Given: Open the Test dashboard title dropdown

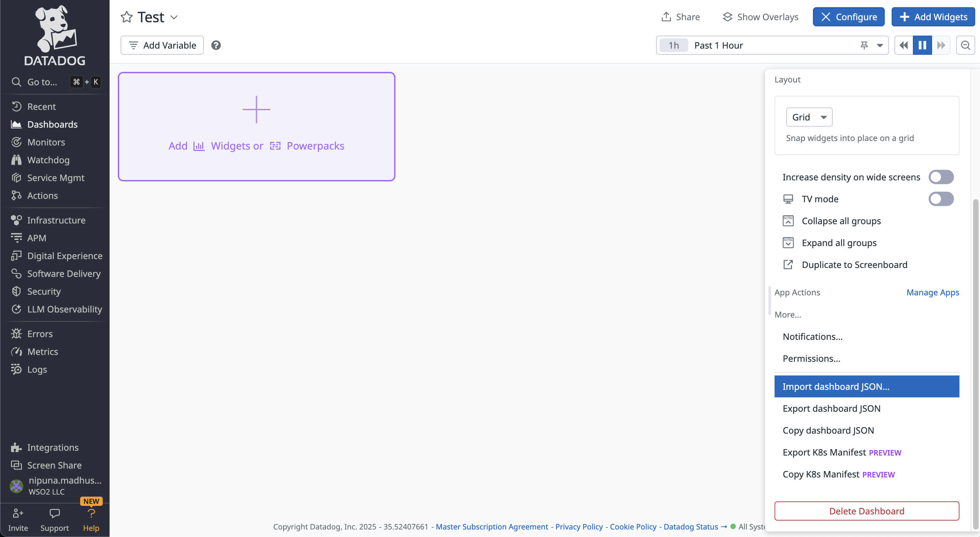Looking at the screenshot, I should click(174, 17).
